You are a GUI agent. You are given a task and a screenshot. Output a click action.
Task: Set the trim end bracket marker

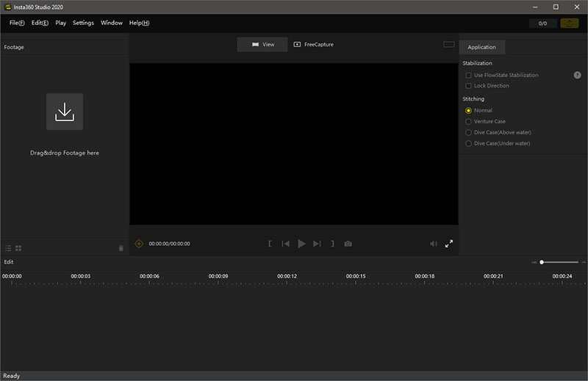(x=332, y=244)
